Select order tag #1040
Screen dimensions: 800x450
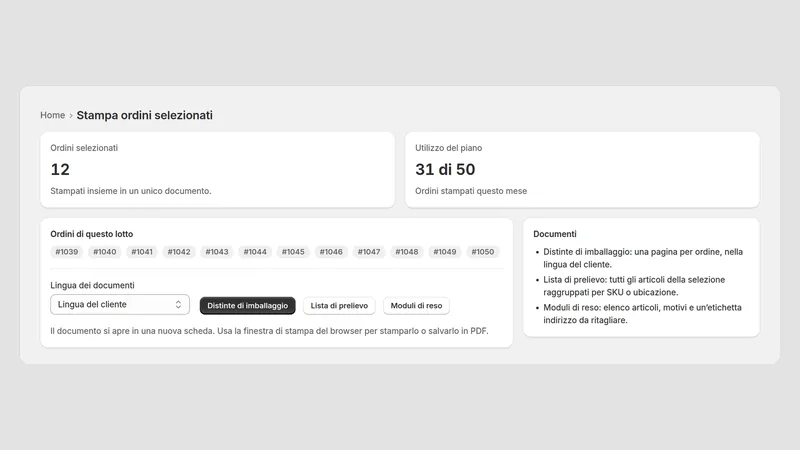[x=105, y=252]
